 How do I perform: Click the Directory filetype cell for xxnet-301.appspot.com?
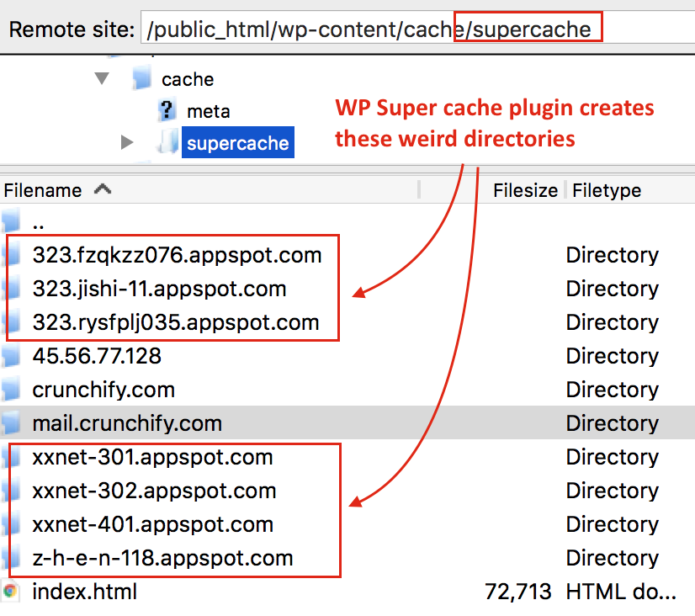(612, 457)
